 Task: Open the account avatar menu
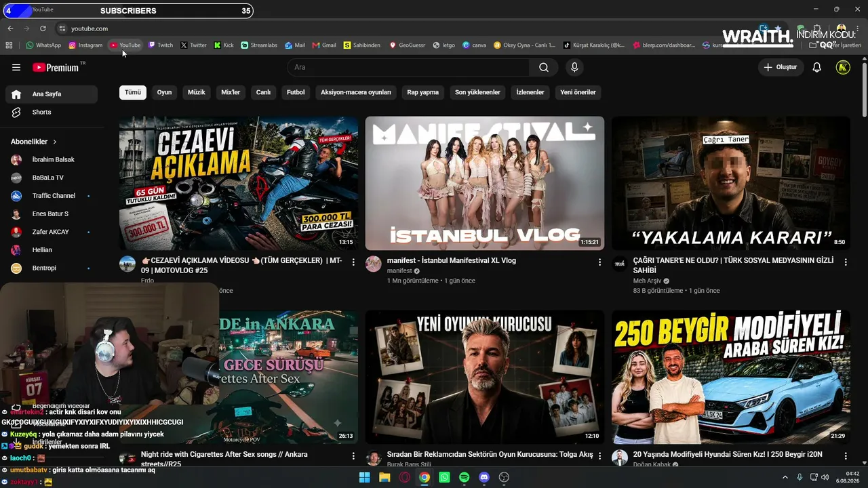pos(843,67)
